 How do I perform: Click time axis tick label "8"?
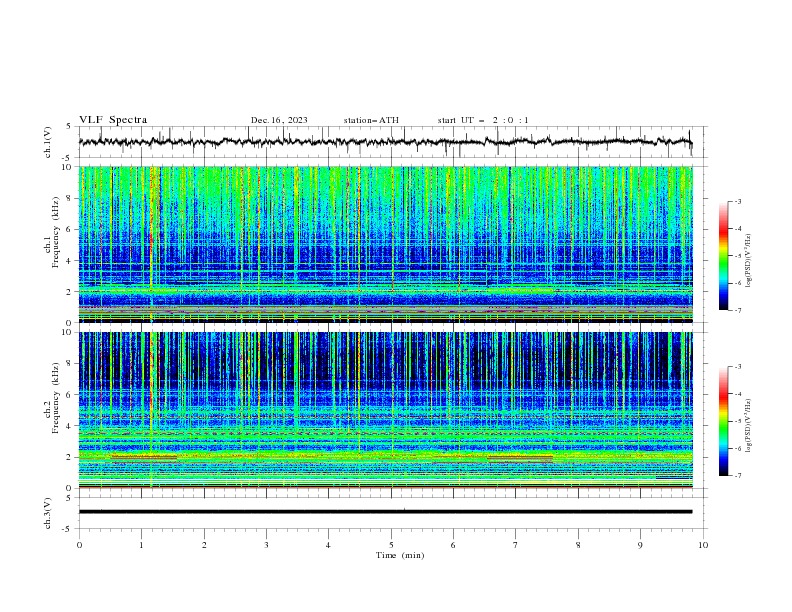(x=578, y=545)
